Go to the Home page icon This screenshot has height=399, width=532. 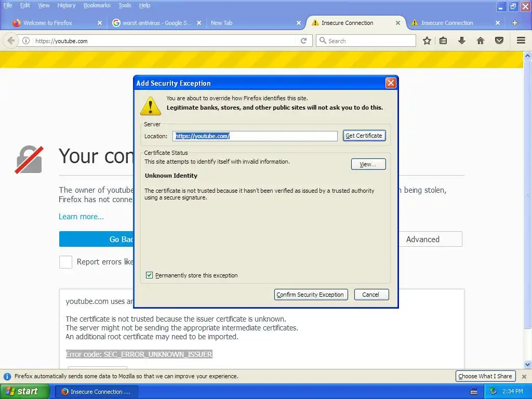(x=481, y=41)
